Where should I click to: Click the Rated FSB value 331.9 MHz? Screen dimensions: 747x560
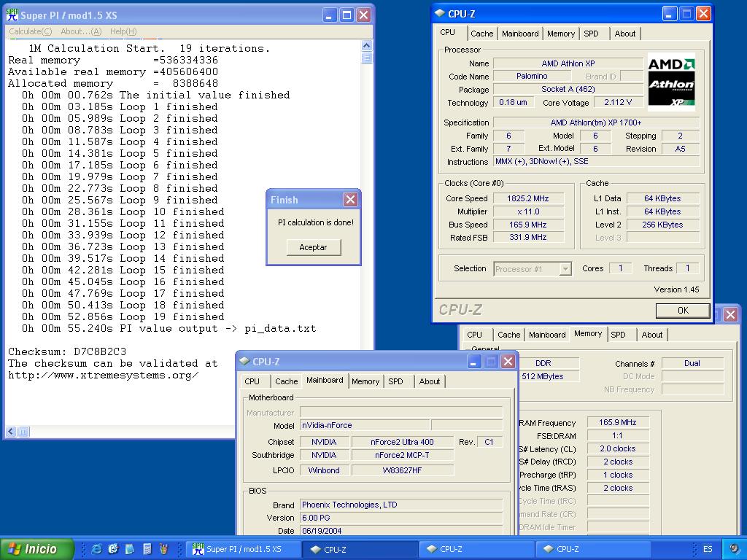pyautogui.click(x=528, y=237)
